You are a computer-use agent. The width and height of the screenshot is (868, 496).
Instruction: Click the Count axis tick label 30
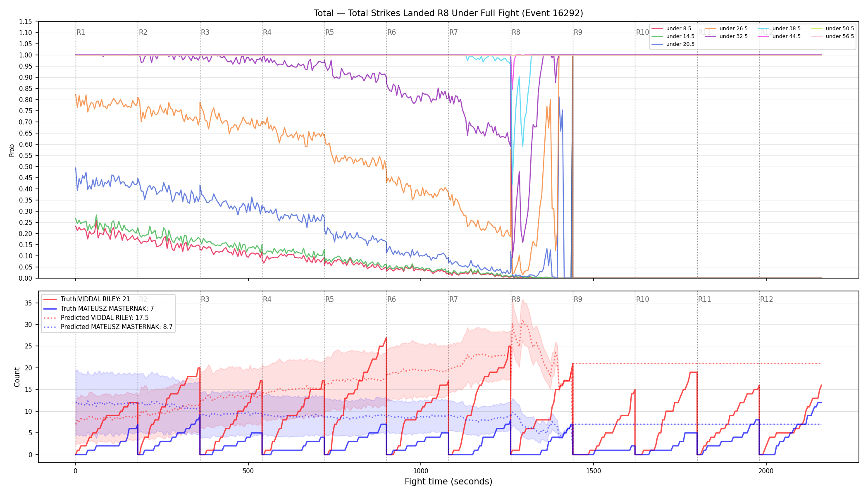point(29,324)
